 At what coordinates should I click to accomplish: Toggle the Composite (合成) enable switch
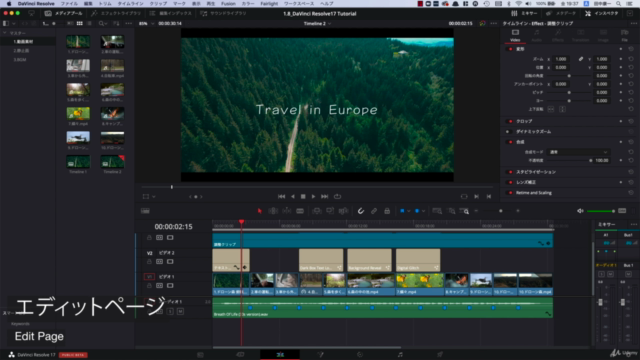point(510,142)
